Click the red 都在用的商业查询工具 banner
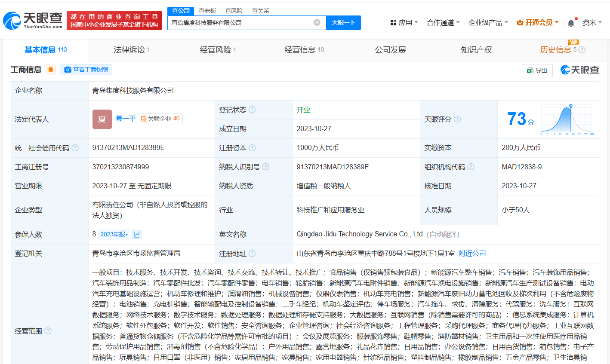 click(114, 20)
